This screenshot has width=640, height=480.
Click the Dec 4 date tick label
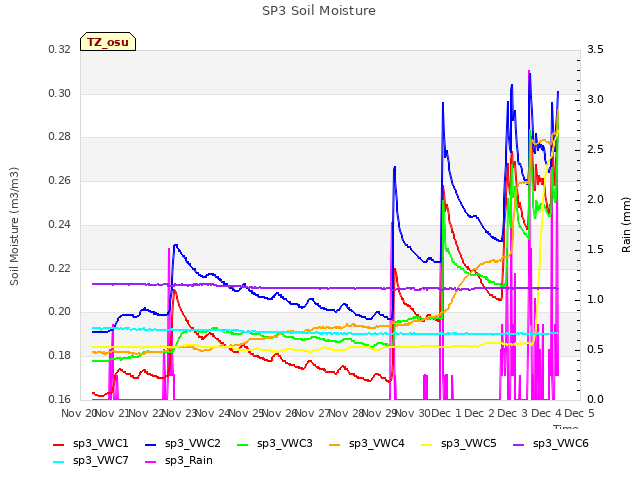click(x=546, y=413)
